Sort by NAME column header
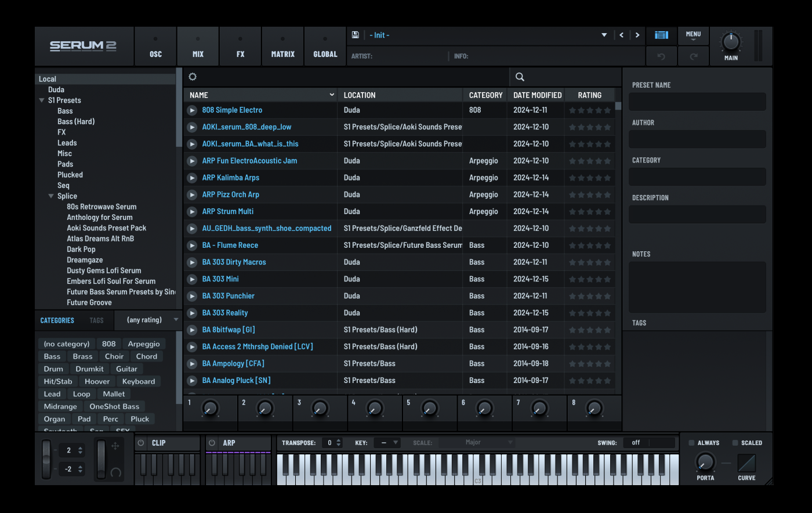 pos(260,95)
